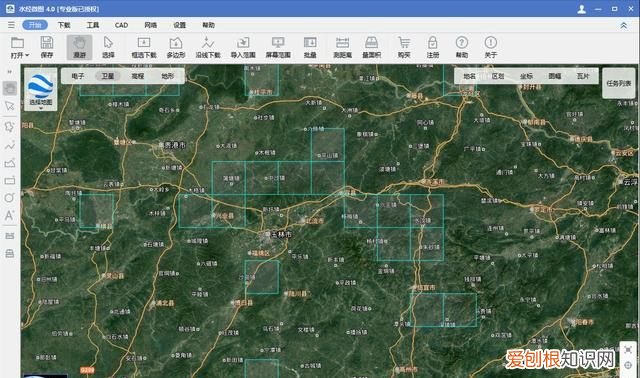Toggle the 图幅 overlay

(555, 76)
